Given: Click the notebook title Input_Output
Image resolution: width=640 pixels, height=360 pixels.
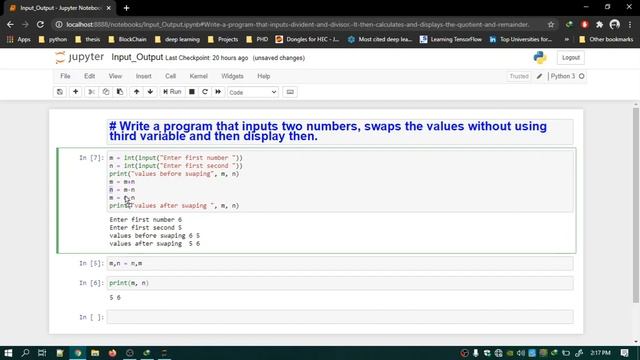Looking at the screenshot, I should click(137, 57).
